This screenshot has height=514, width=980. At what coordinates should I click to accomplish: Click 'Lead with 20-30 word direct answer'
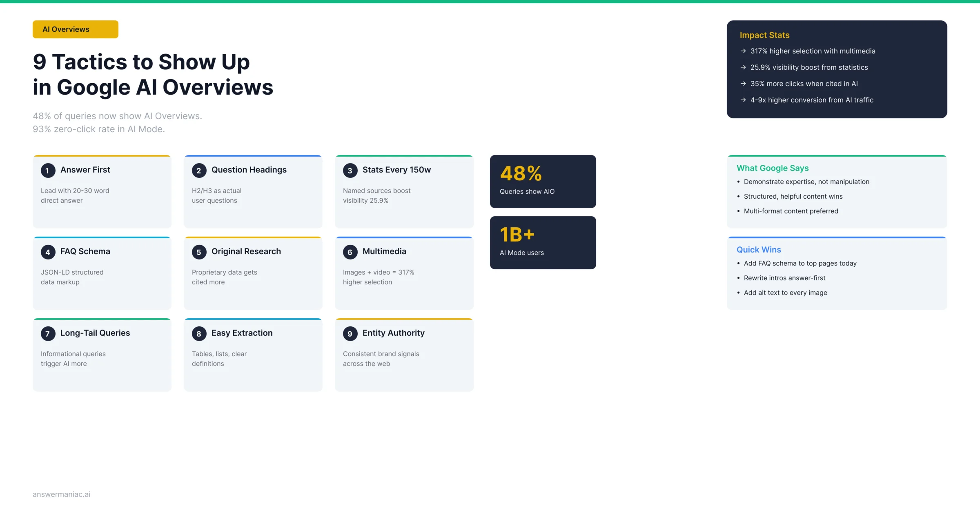(x=75, y=196)
